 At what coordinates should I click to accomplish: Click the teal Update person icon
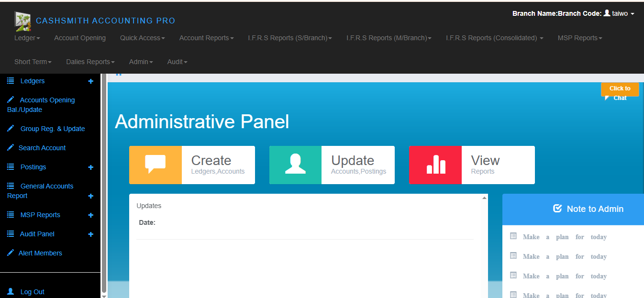point(295,165)
